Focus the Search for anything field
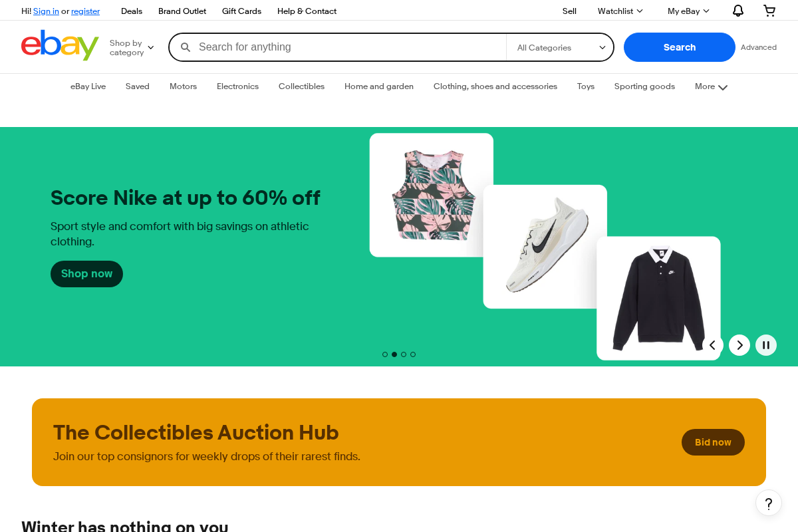798x532 pixels. click(x=349, y=47)
